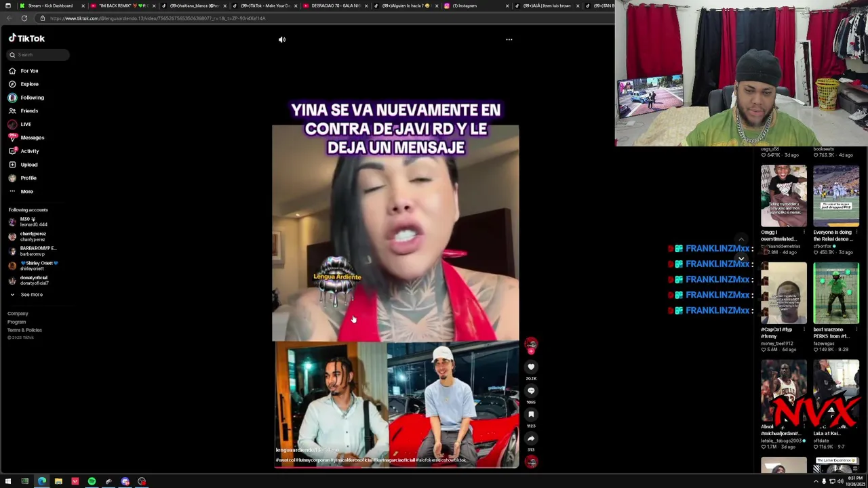Switch to the TikTok - Make Your Day tab
Image resolution: width=868 pixels, height=488 pixels.
[264, 5]
